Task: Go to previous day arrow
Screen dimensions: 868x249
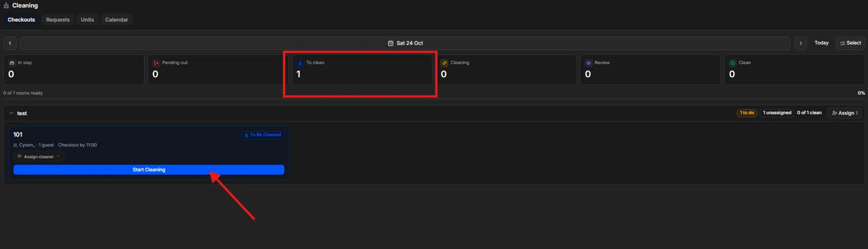Action: [10, 43]
